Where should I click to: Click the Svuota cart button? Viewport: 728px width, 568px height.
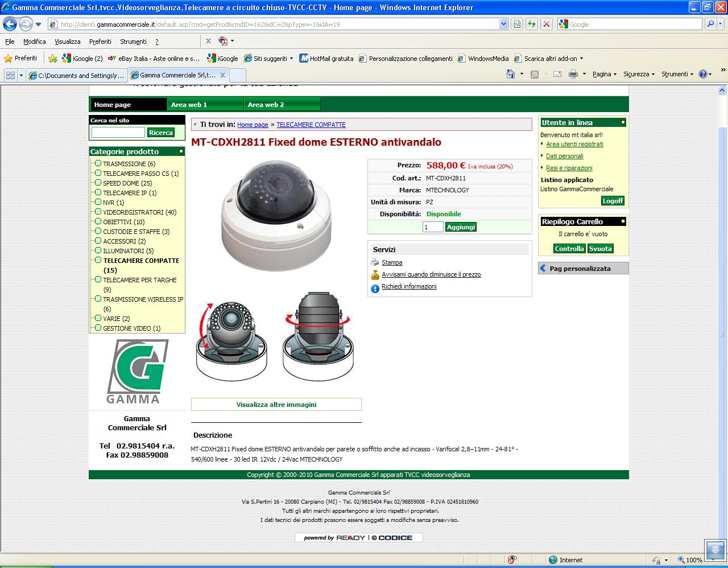pos(600,249)
